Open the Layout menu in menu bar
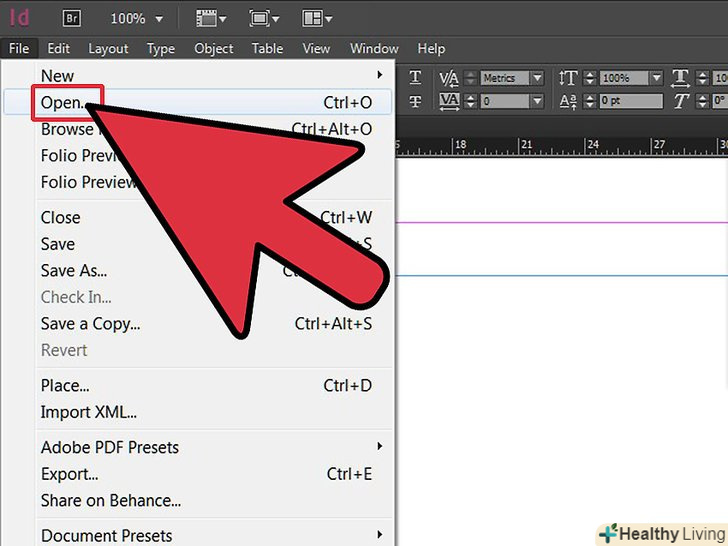Screen dimensions: 728x546 click(x=108, y=48)
